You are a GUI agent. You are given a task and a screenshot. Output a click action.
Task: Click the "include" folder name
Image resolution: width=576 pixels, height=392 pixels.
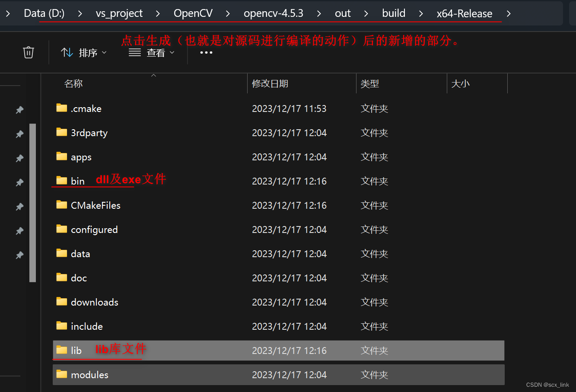click(87, 326)
